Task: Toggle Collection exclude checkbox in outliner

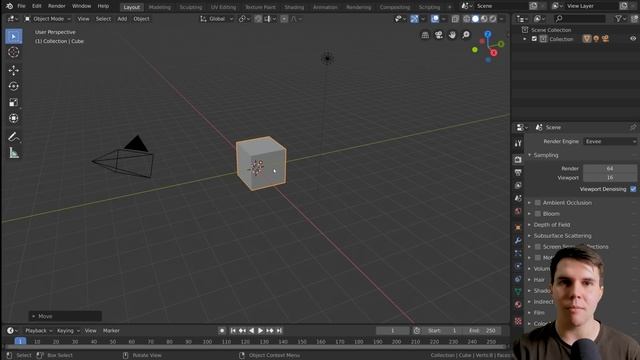Action: [534, 39]
